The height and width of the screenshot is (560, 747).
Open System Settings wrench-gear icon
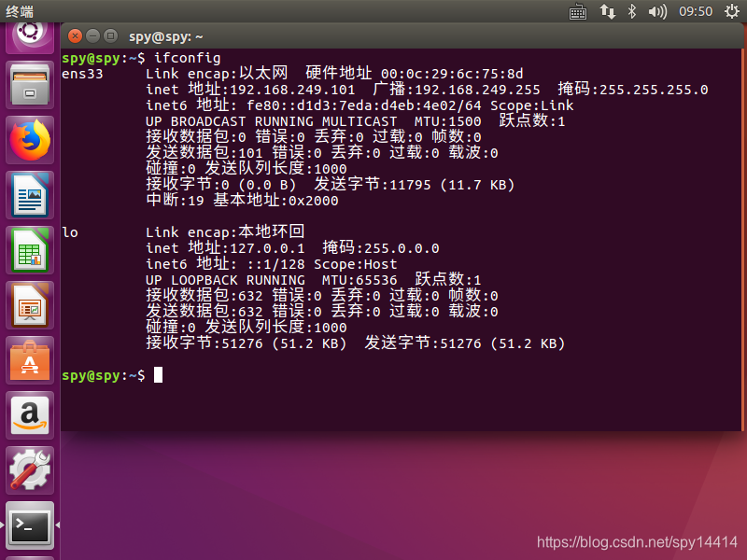click(x=30, y=470)
